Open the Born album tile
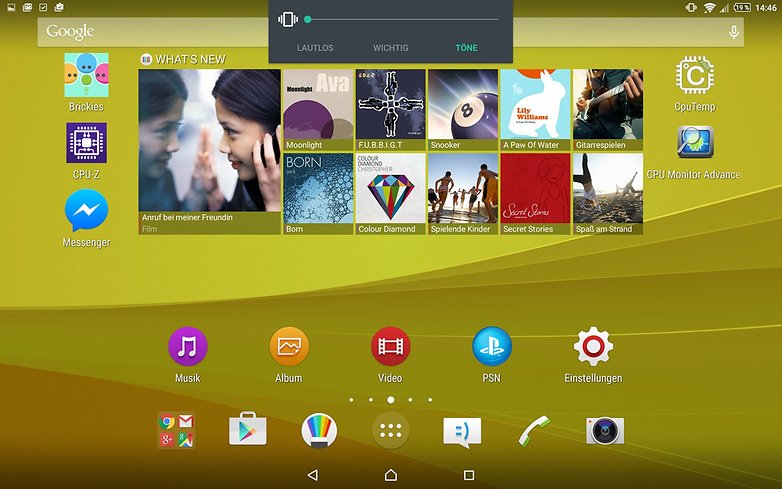This screenshot has height=489, width=782. (x=318, y=194)
